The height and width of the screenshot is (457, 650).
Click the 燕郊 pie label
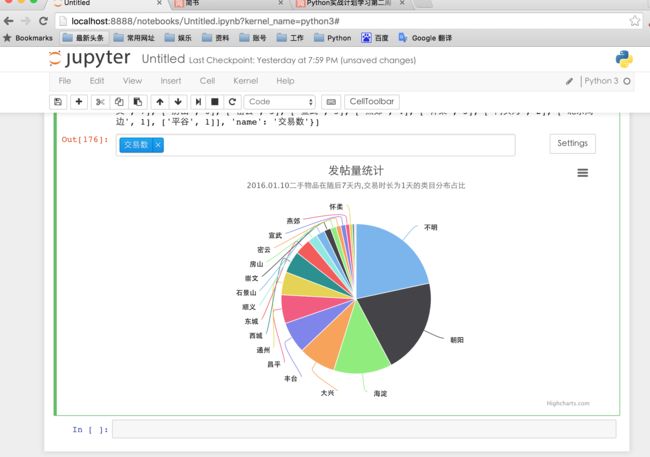[293, 221]
